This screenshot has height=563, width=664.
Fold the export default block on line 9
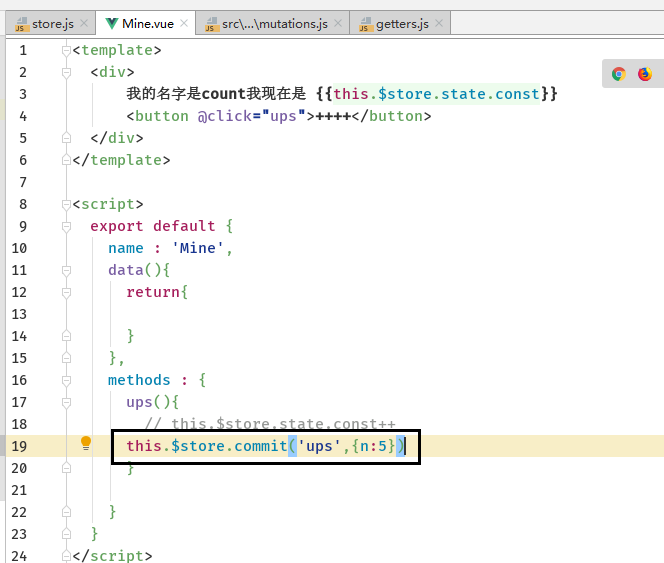click(66, 227)
